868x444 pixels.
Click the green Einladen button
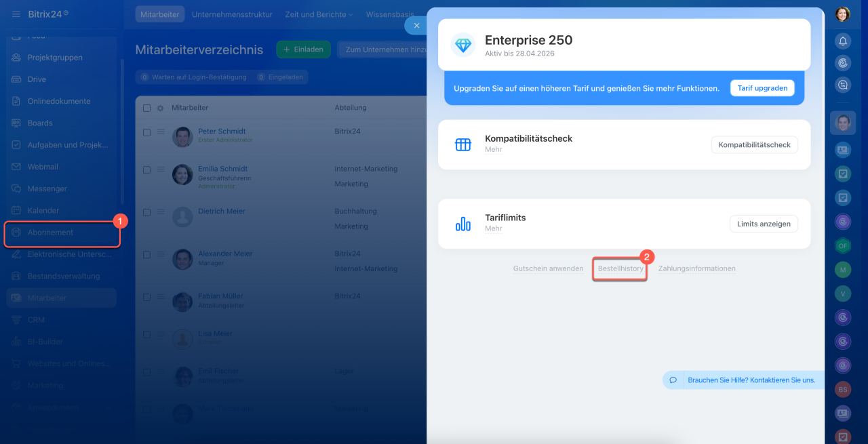click(x=304, y=49)
